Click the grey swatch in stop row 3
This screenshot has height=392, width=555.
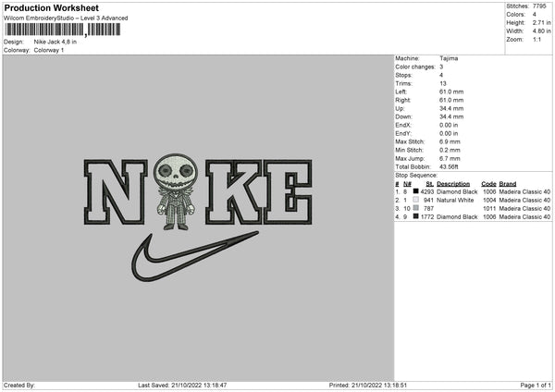point(416,208)
